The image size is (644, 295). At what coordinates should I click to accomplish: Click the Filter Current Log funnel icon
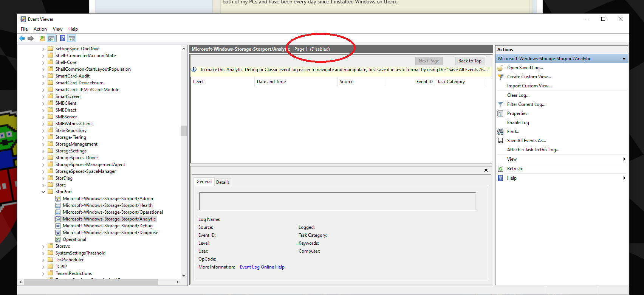pos(500,104)
